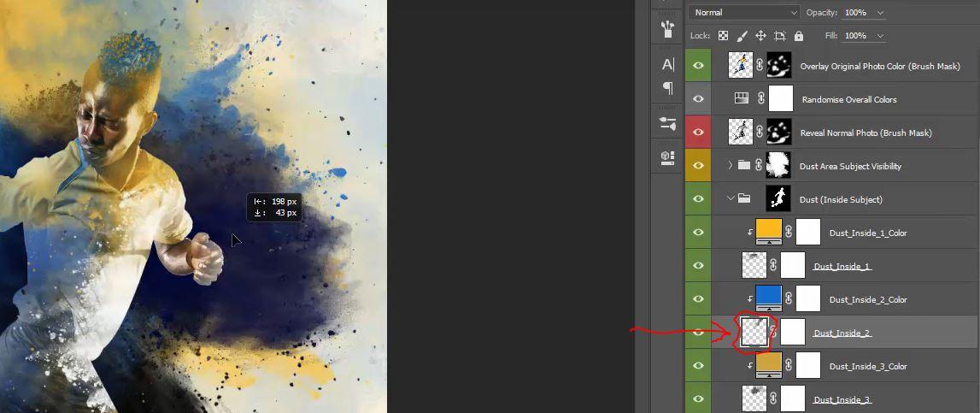
Task: Open the 3D panel cube icon
Action: [x=667, y=157]
